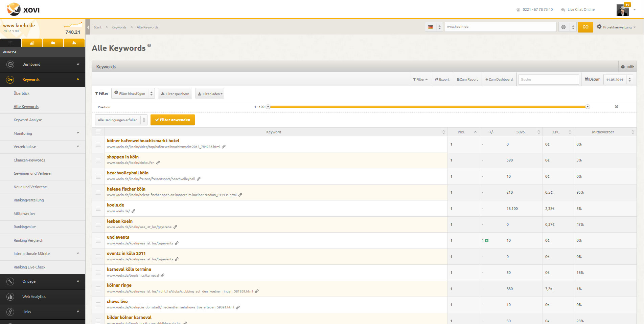Expand the Internationale Märkte submenu
The height and width of the screenshot is (324, 644).
click(78, 253)
